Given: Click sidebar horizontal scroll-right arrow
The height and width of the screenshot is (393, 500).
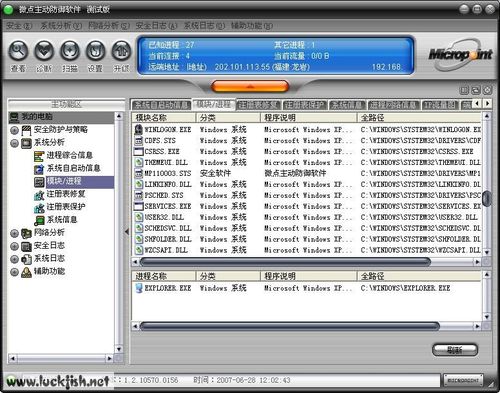Looking at the screenshot, I should (x=109, y=359).
